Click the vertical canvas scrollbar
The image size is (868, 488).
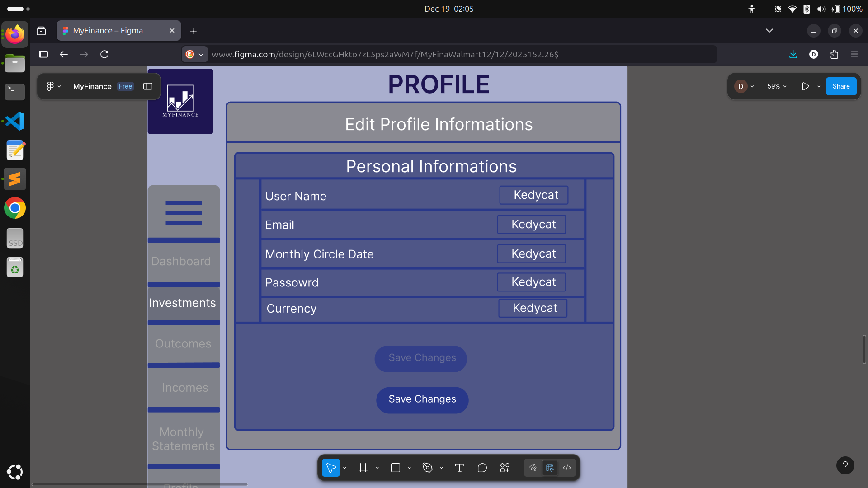coord(864,349)
